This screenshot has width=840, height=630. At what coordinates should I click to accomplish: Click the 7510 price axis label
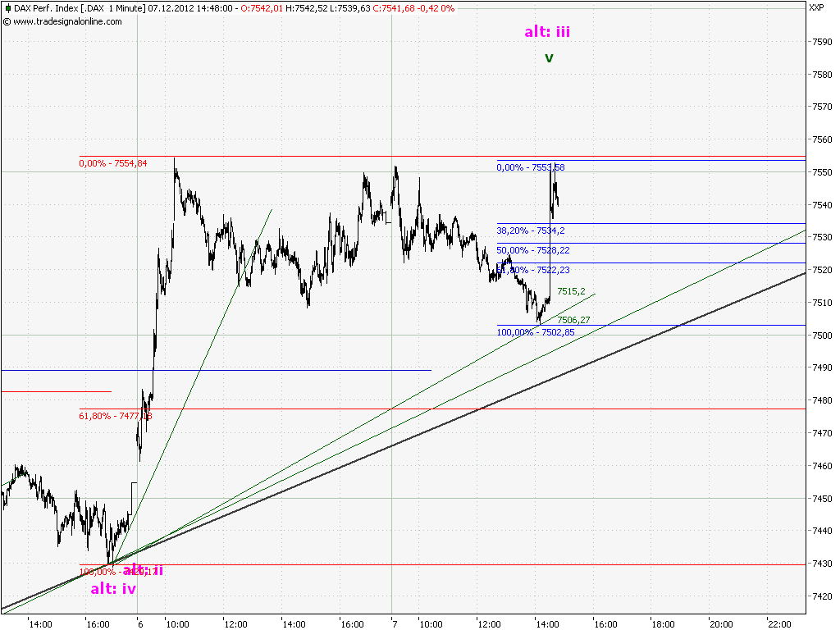822,303
